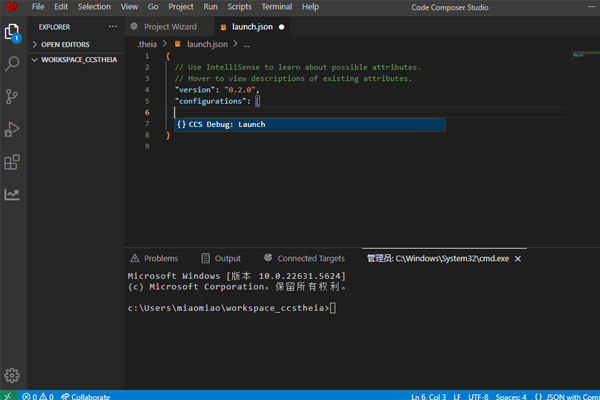Image resolution: width=600 pixels, height=400 pixels.
Task: Click line number 6 in gutter
Action: (147, 112)
